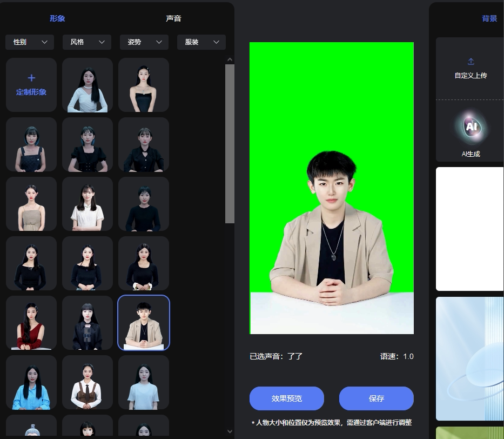Expand the 性别 dropdown filter
Image resolution: width=504 pixels, height=439 pixels.
click(30, 42)
